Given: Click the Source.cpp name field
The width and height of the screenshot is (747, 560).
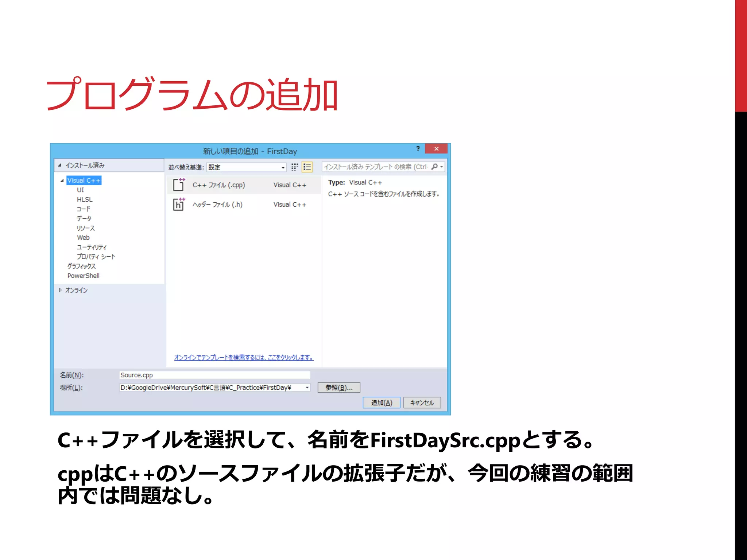Looking at the screenshot, I should pos(214,375).
